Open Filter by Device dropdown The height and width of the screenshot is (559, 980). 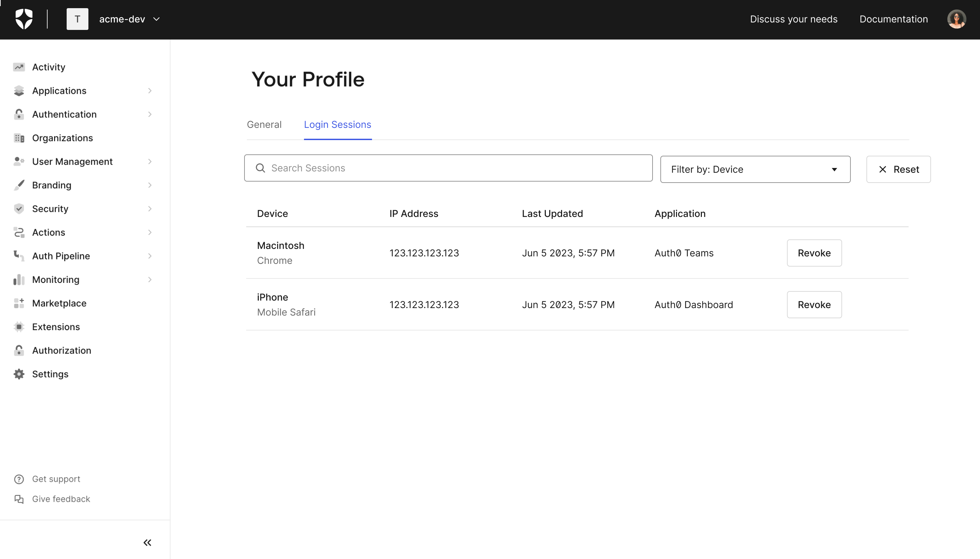click(x=755, y=169)
